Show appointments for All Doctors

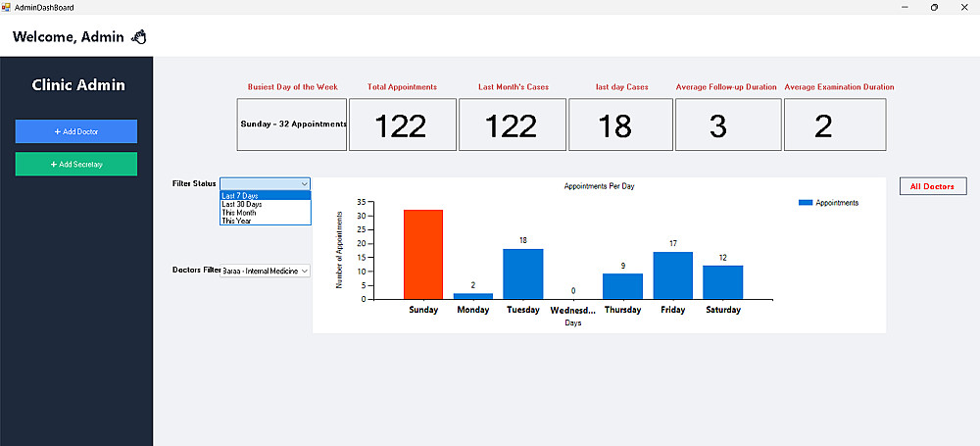(x=932, y=186)
